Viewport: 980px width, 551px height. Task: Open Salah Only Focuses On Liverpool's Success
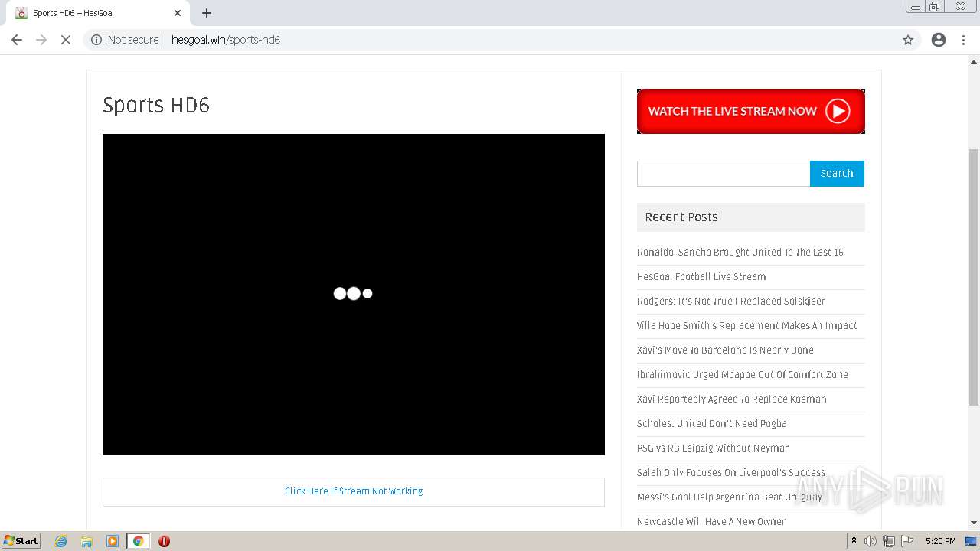click(x=731, y=473)
